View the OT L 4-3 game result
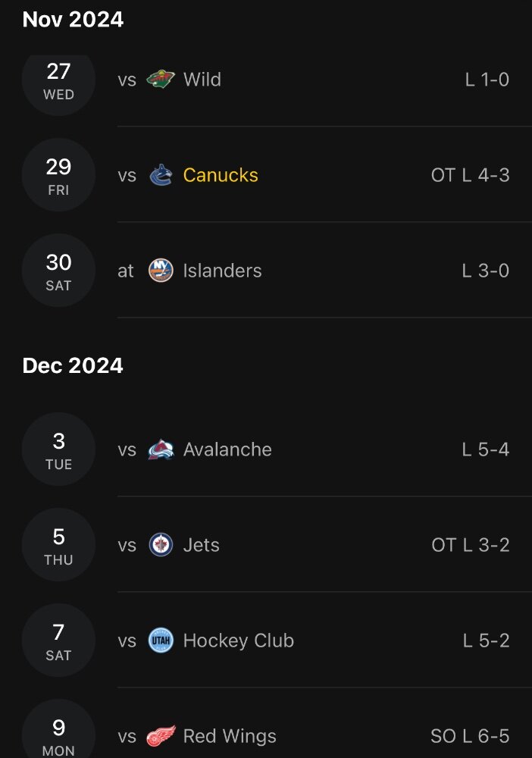 [470, 175]
